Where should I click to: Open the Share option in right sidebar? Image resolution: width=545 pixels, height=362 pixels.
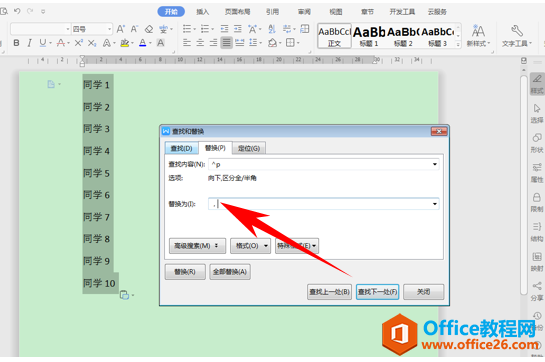click(x=537, y=291)
